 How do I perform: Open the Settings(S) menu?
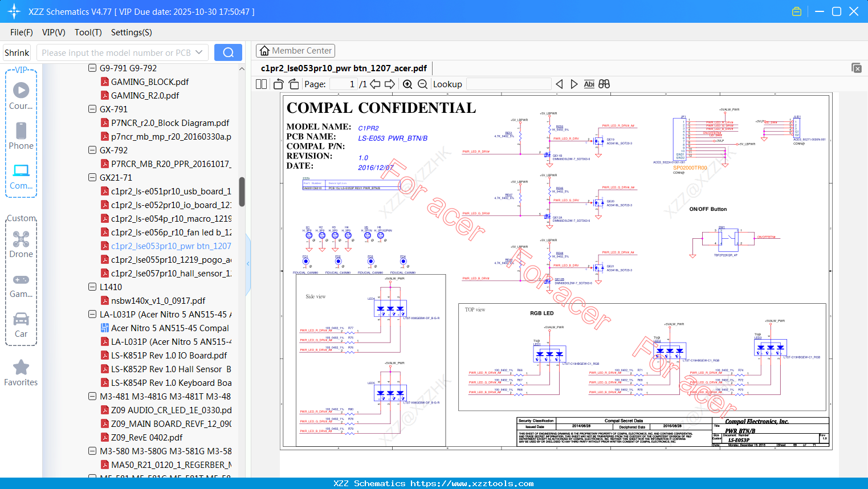click(x=132, y=32)
